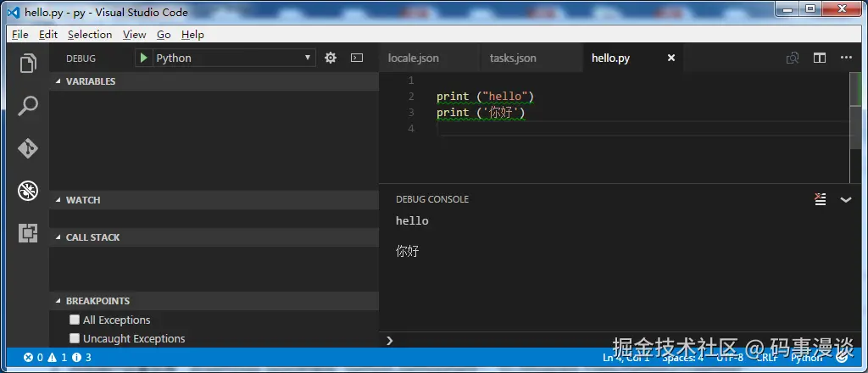Click line 2 print hello code
Viewport: 868px width, 373px height.
485,97
